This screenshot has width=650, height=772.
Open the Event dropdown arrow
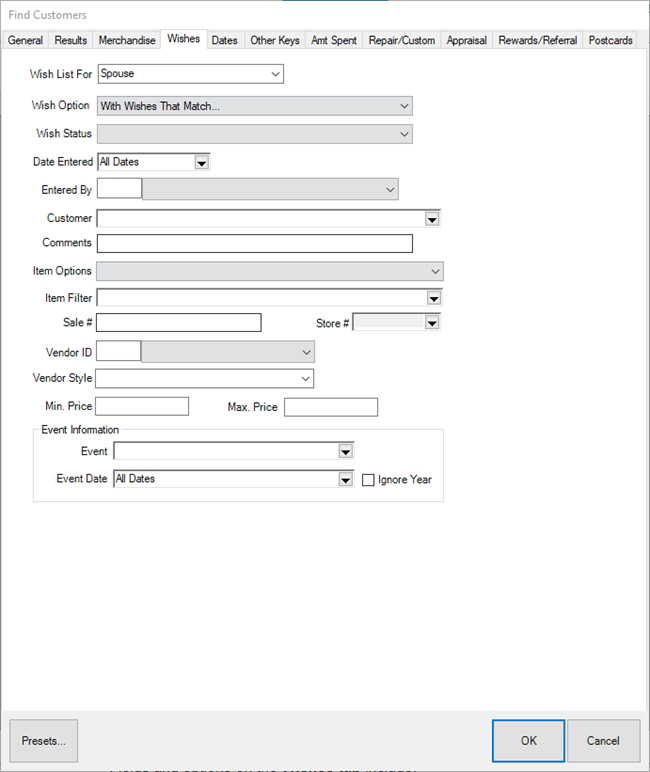345,452
